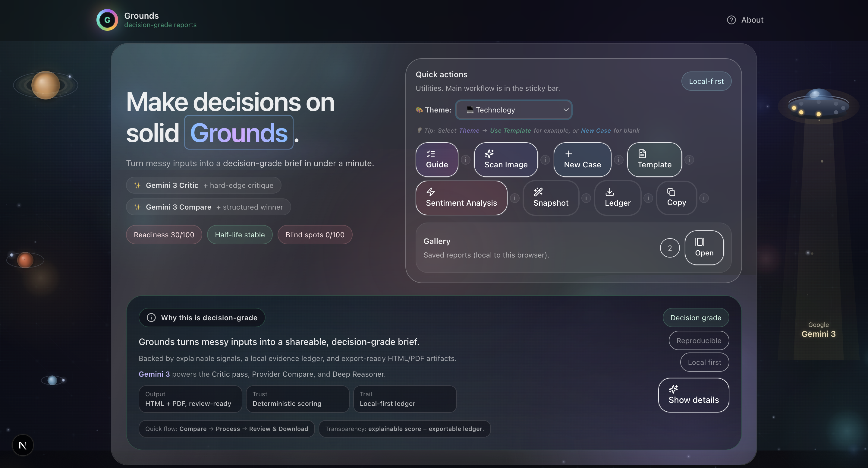Show details of decision-grade section

tap(693, 395)
